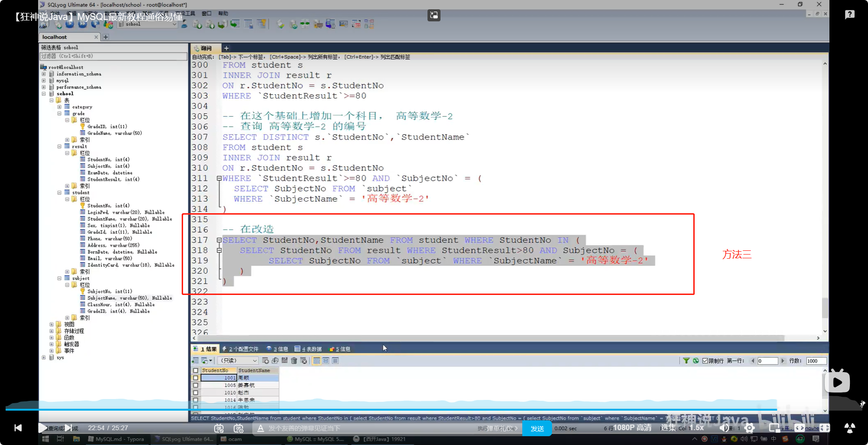Click the table grid toolbar icon
Viewport: 868px width, 445px height.
(x=249, y=24)
